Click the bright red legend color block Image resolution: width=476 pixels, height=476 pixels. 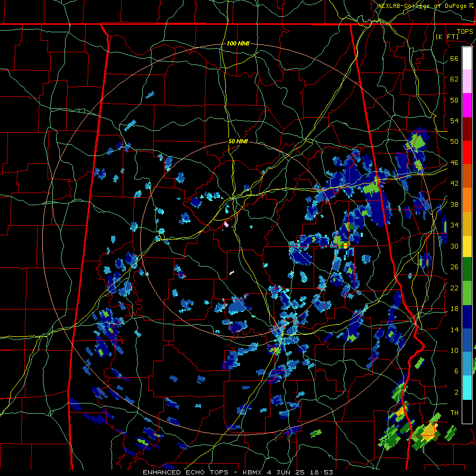tap(467, 152)
